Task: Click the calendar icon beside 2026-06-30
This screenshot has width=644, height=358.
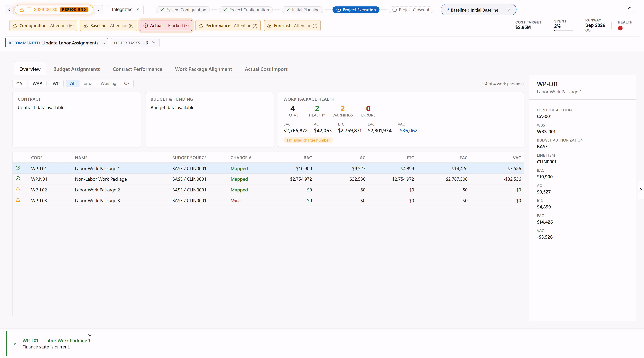Action: click(x=29, y=10)
